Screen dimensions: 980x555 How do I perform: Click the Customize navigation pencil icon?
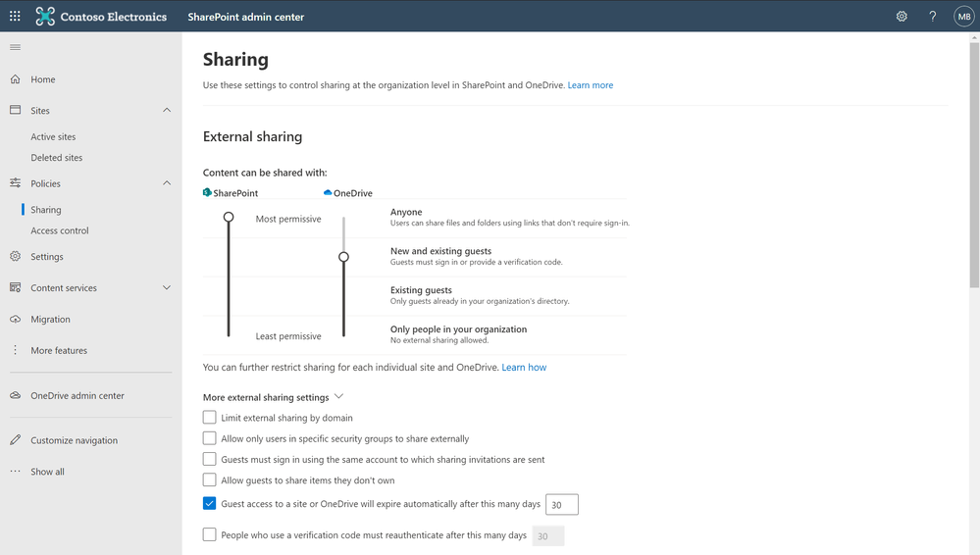click(16, 440)
